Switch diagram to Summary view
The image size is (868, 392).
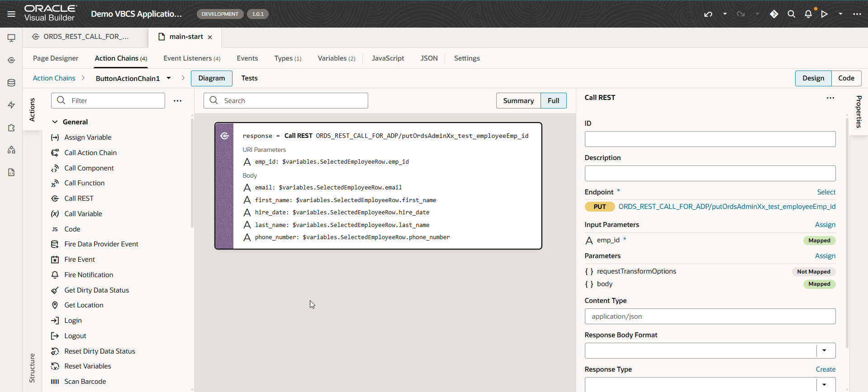(518, 101)
